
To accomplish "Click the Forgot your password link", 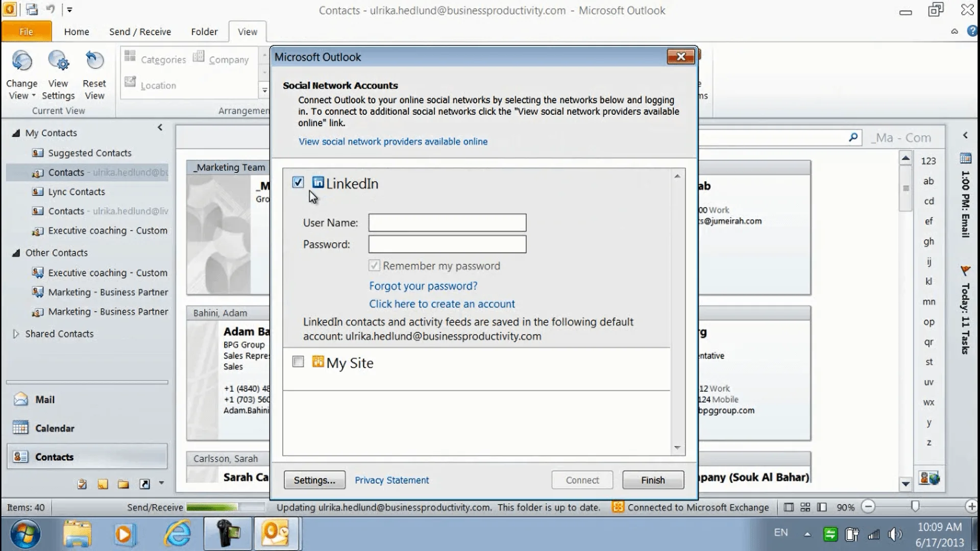I will click(423, 286).
